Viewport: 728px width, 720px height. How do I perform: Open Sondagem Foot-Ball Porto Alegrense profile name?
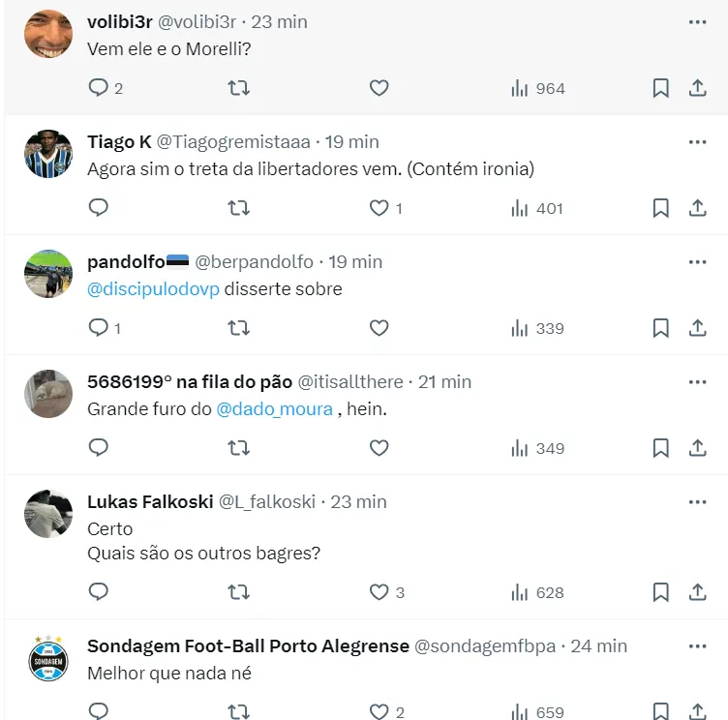(x=248, y=646)
